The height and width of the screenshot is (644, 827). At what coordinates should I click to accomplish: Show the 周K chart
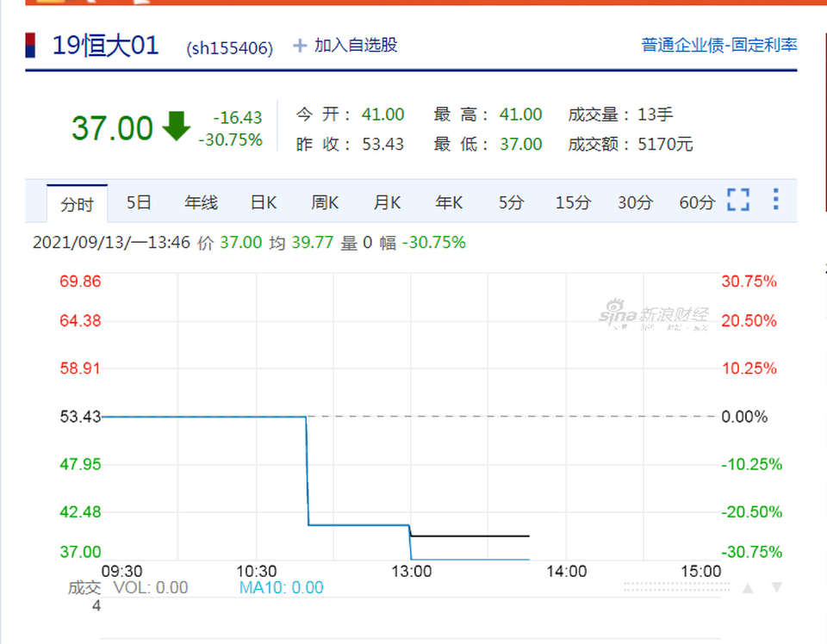pos(325,202)
